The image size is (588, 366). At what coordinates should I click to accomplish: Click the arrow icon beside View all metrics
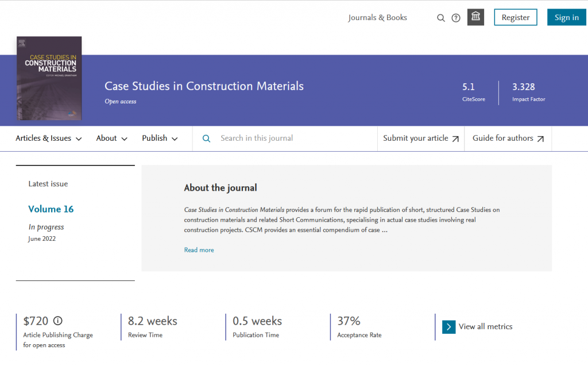click(449, 327)
